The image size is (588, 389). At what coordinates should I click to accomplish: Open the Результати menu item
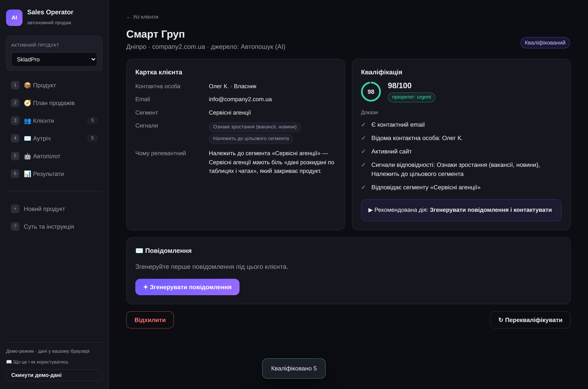(54, 174)
